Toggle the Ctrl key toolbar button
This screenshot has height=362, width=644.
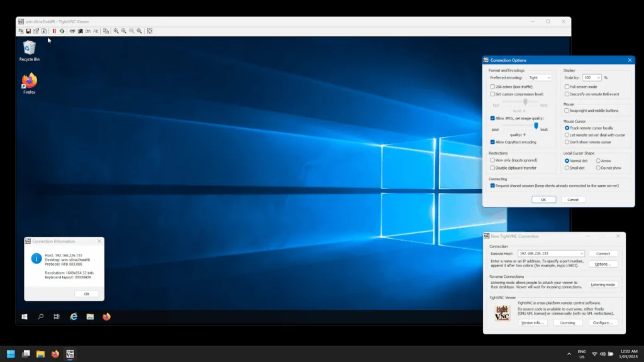(x=87, y=31)
